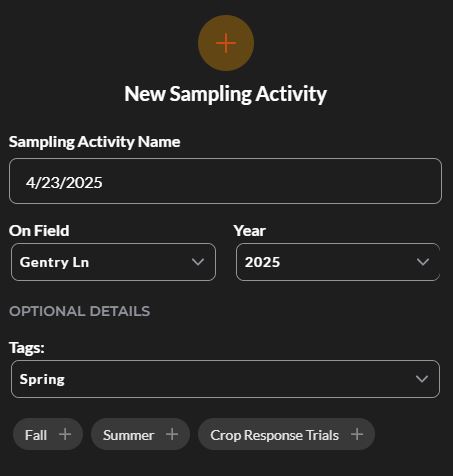Click the plus icon on Fall tag

click(x=65, y=434)
